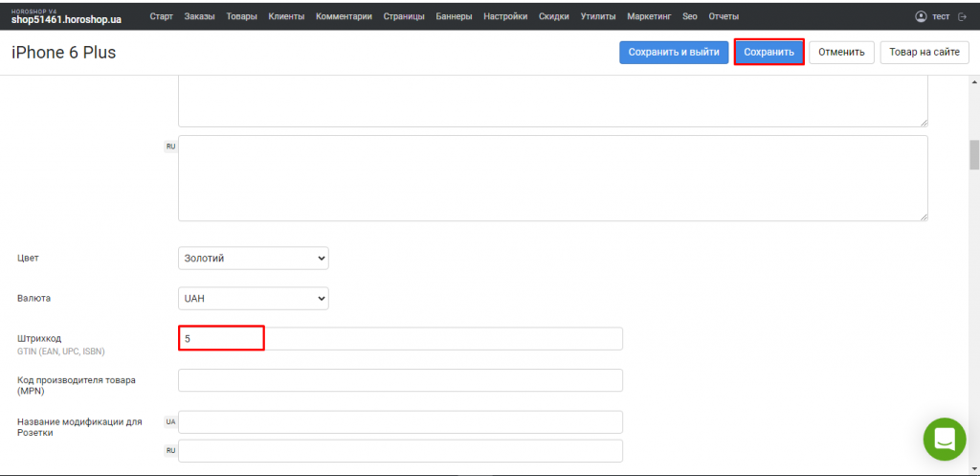The height and width of the screenshot is (476, 980).
Task: Open Товар на сайте
Action: coord(924,53)
